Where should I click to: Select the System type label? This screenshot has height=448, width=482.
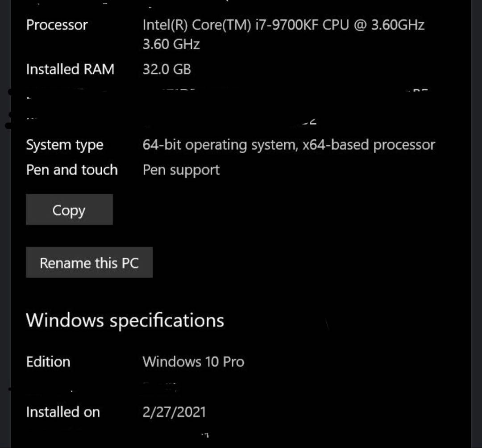click(x=65, y=144)
